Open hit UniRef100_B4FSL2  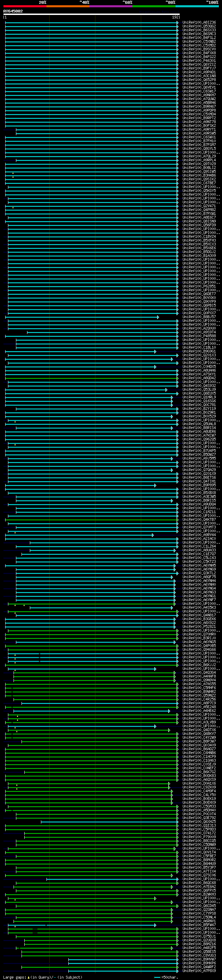tap(199, 38)
